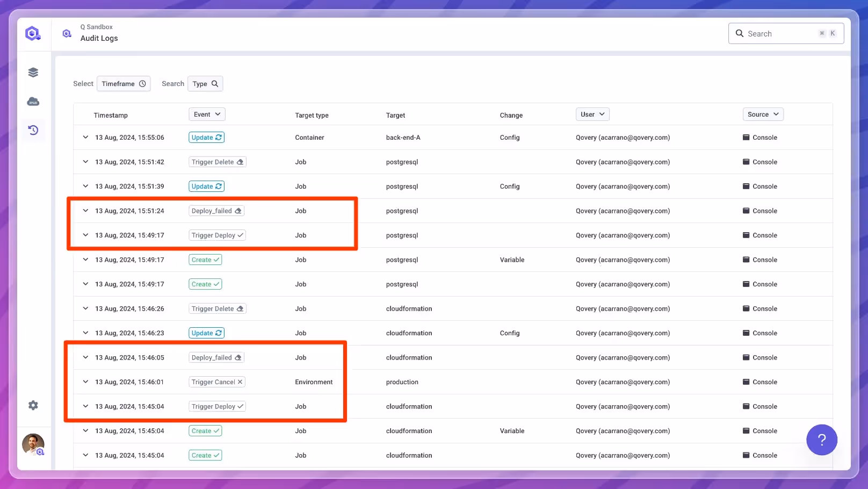Image resolution: width=868 pixels, height=489 pixels.
Task: Click the Create badge on the 15:49:17 Variable row
Action: (205, 260)
